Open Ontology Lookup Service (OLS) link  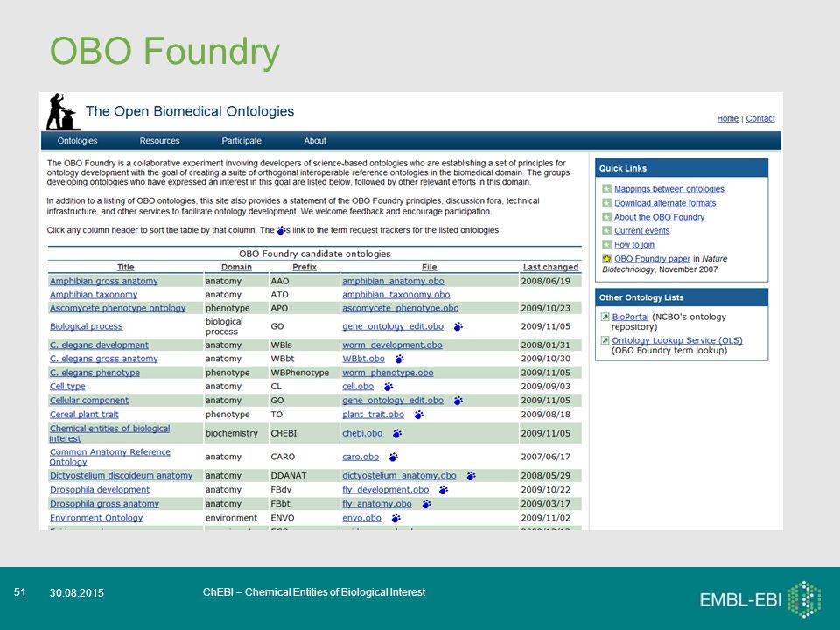click(677, 340)
